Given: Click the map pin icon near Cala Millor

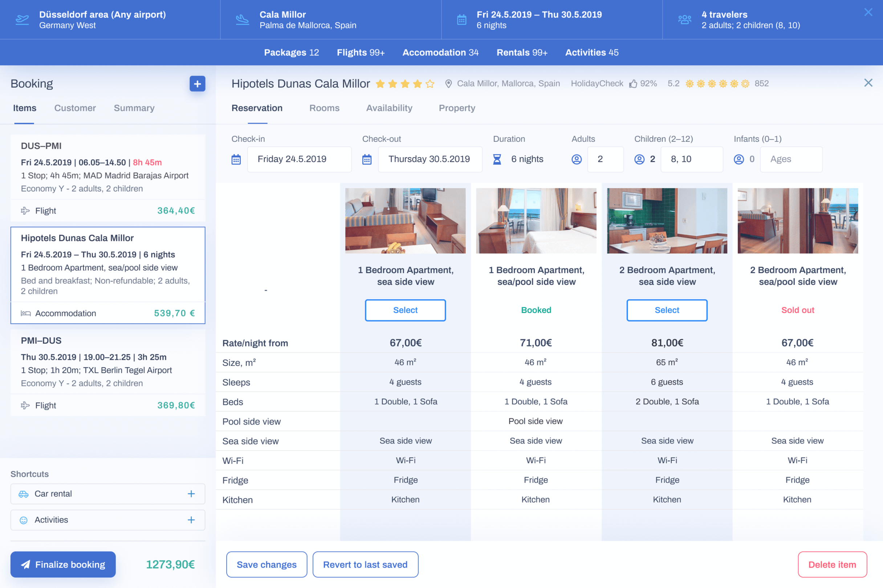Looking at the screenshot, I should coord(448,84).
